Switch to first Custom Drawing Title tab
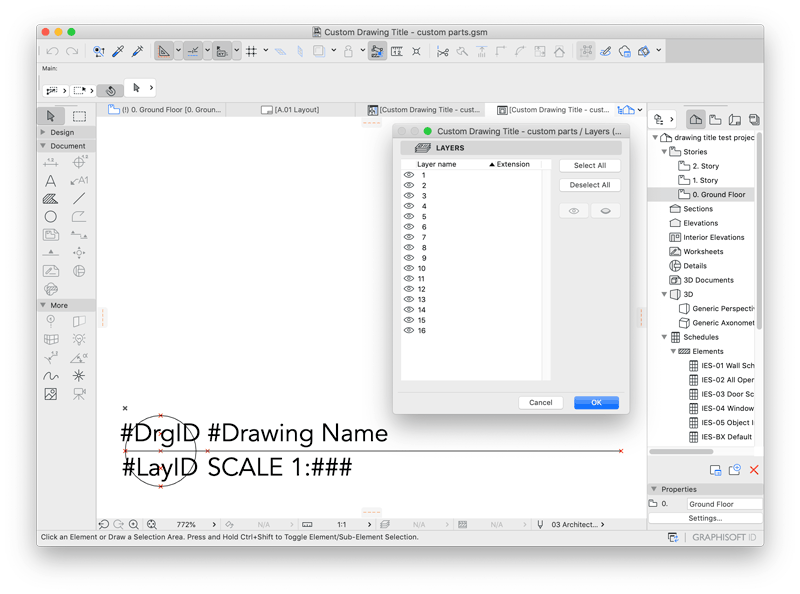800x594 pixels. (423, 110)
